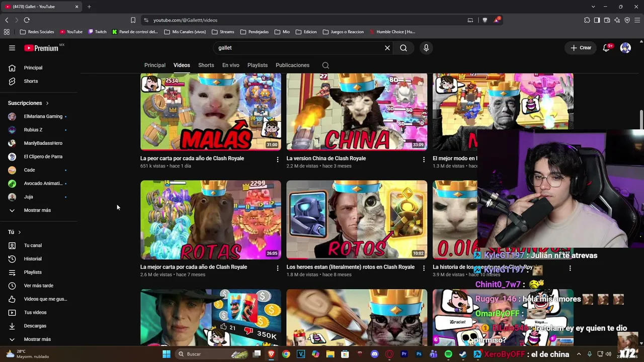Image resolution: width=644 pixels, height=362 pixels.
Task: Open the En vivo tab
Action: point(231,65)
